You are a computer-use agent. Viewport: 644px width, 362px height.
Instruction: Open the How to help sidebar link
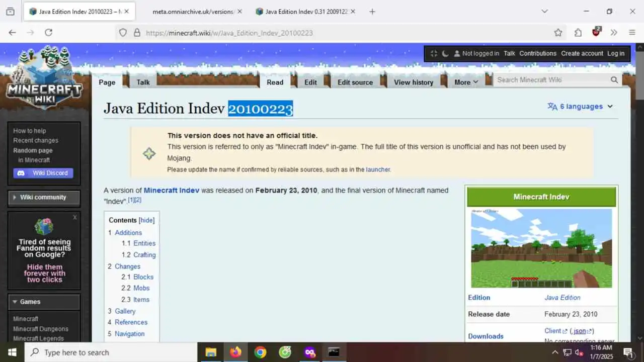coord(29,131)
